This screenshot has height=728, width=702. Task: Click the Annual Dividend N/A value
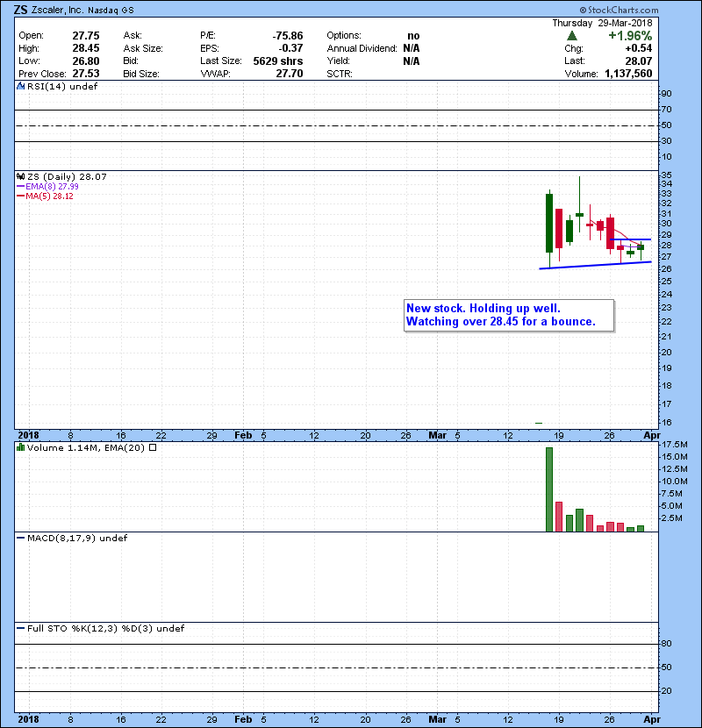tap(412, 48)
